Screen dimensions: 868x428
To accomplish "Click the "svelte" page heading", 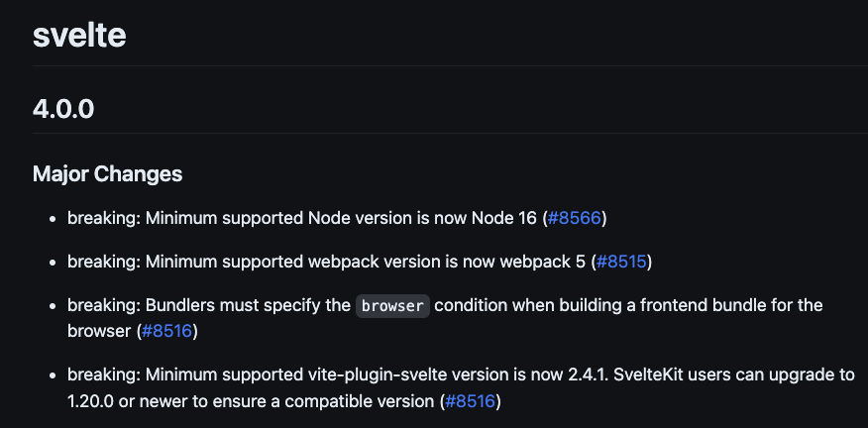I will click(x=79, y=35).
